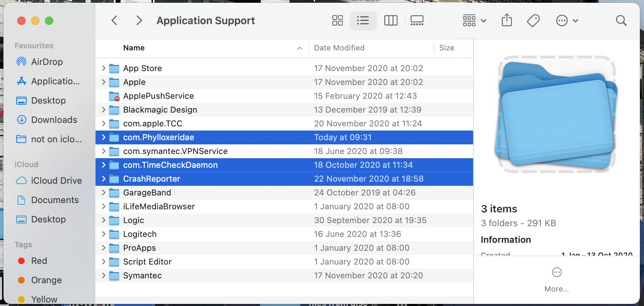Open Desktop under Favourites
Screen dimensions: 644x306
41,101
